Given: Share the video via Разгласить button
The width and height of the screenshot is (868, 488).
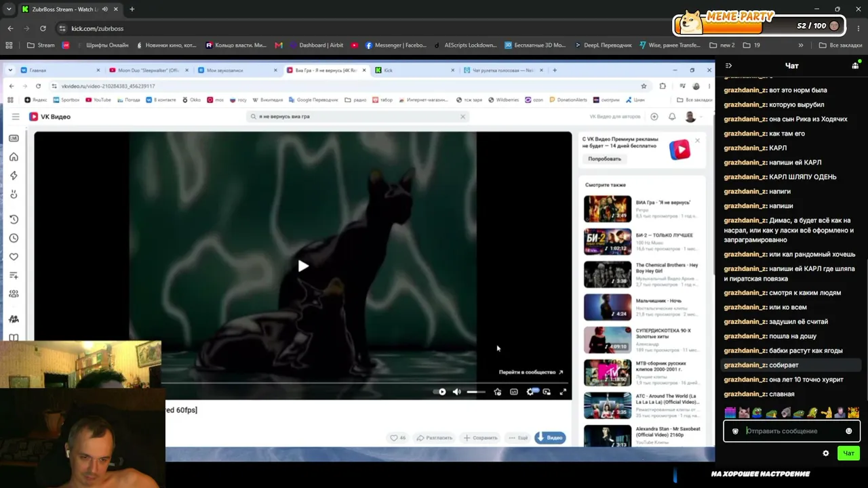Looking at the screenshot, I should pos(435,438).
